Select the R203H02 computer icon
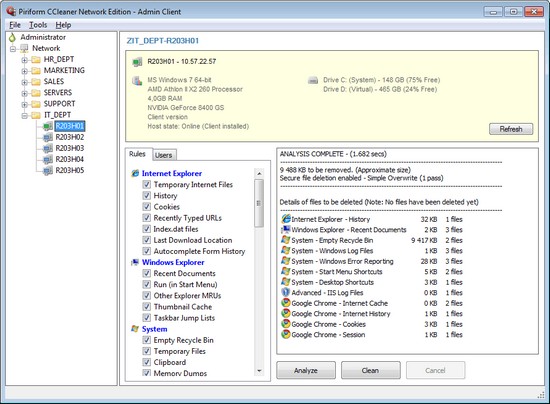 pyautogui.click(x=47, y=137)
